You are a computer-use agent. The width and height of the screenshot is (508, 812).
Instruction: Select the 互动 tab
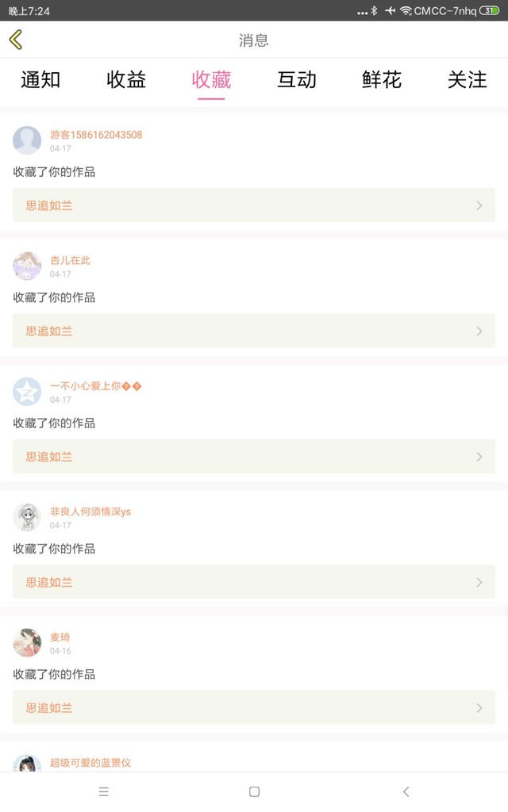(x=297, y=79)
